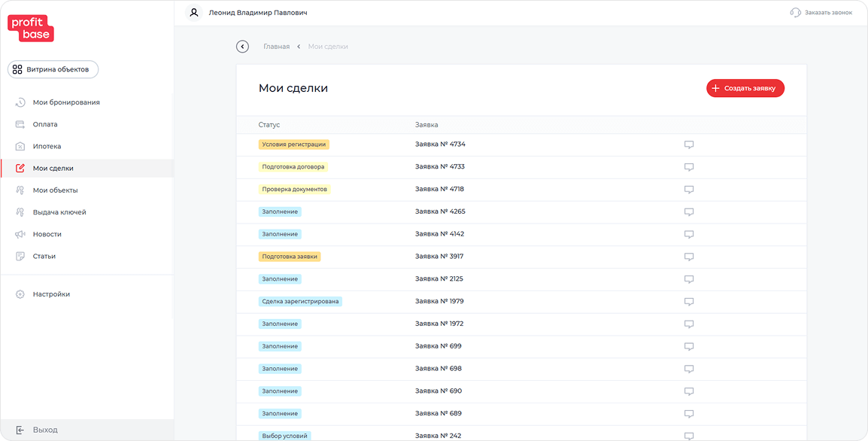Viewport: 868px width, 441px height.
Task: Select Мои сделки sidebar item
Action: tap(87, 169)
